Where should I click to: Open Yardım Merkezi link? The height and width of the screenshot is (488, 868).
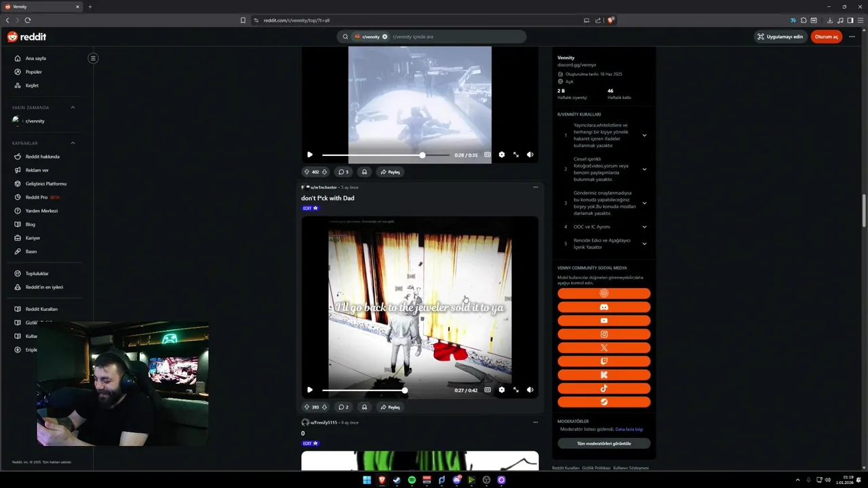[41, 211]
